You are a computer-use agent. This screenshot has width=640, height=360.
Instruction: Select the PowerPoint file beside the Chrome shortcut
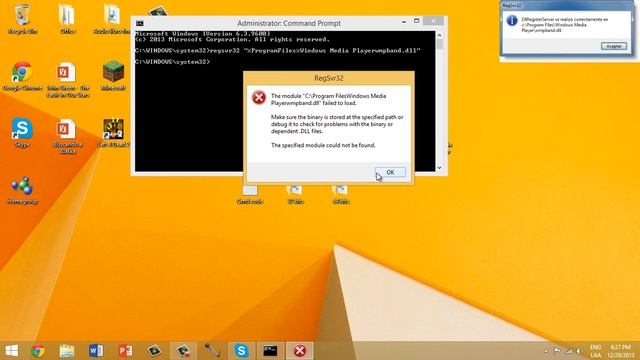(68, 80)
